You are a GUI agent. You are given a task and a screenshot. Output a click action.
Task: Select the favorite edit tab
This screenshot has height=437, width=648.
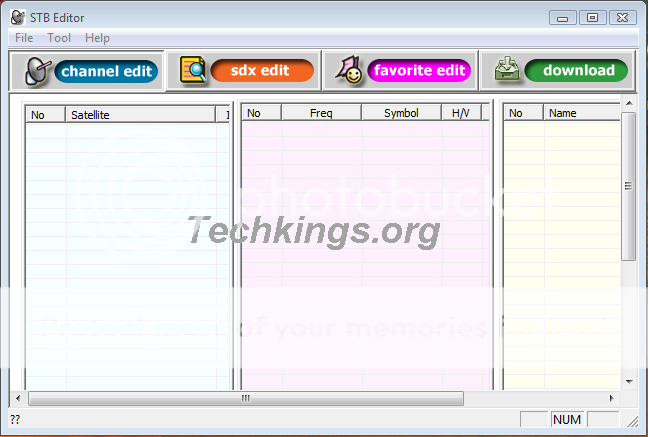(x=401, y=70)
